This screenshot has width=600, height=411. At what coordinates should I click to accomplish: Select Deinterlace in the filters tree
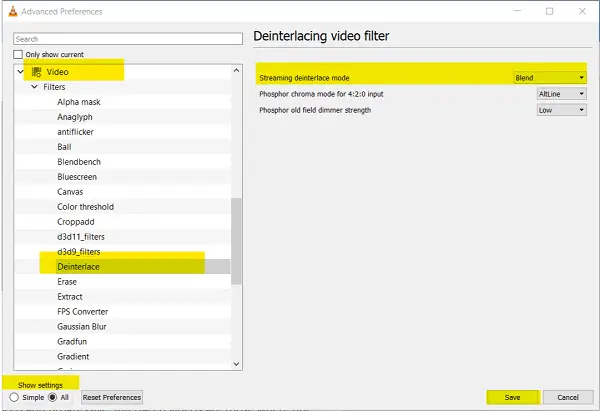[78, 267]
